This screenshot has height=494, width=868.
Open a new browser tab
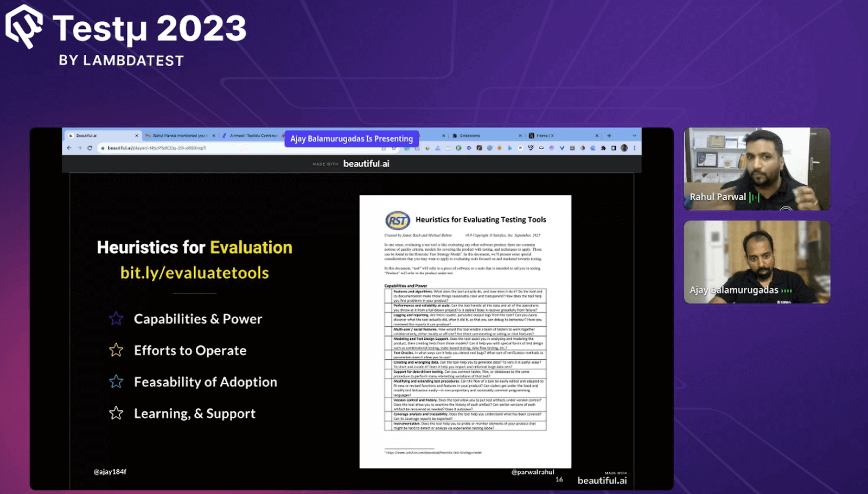coord(609,136)
